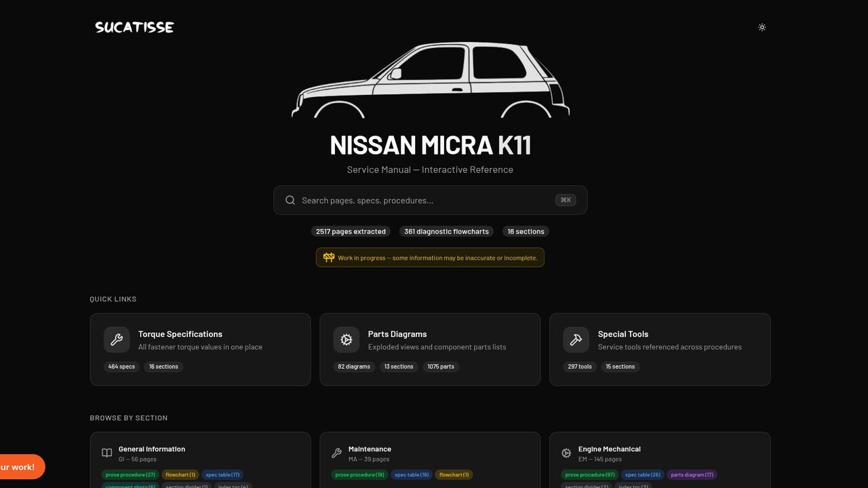Click parts diagram (17) tag
This screenshot has width=868, height=488.
[x=692, y=474]
